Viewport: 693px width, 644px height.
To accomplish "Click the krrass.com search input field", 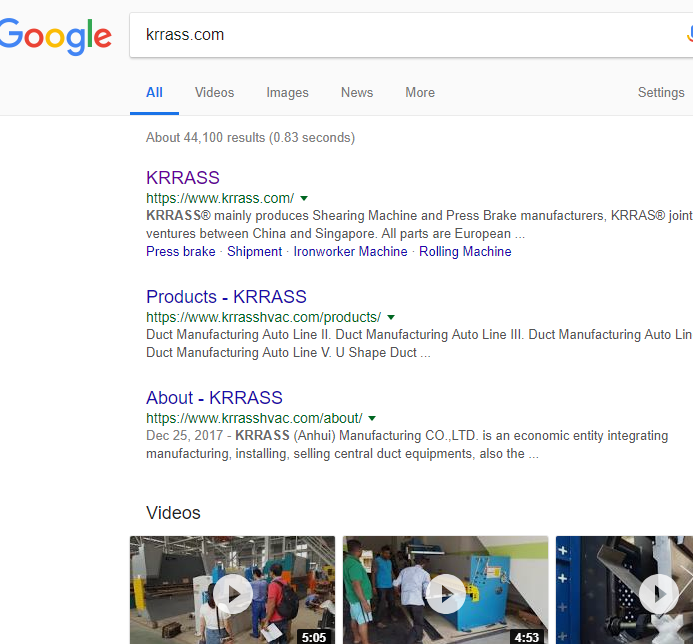I will (x=411, y=35).
